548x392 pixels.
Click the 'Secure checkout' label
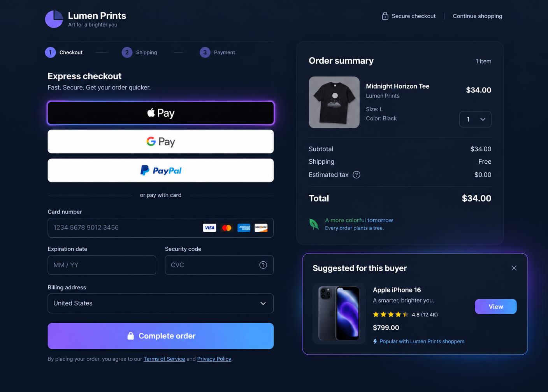click(414, 16)
